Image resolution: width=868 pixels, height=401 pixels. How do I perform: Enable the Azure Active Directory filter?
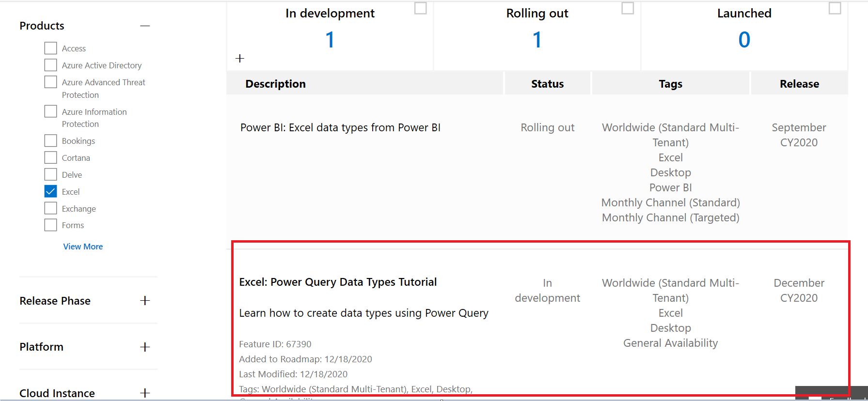[51, 65]
